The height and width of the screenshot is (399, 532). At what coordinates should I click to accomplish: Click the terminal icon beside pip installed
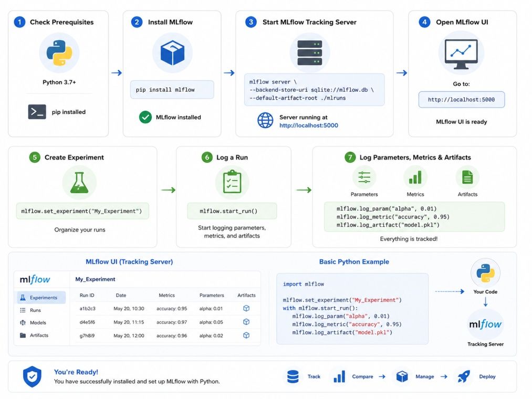[x=37, y=112]
